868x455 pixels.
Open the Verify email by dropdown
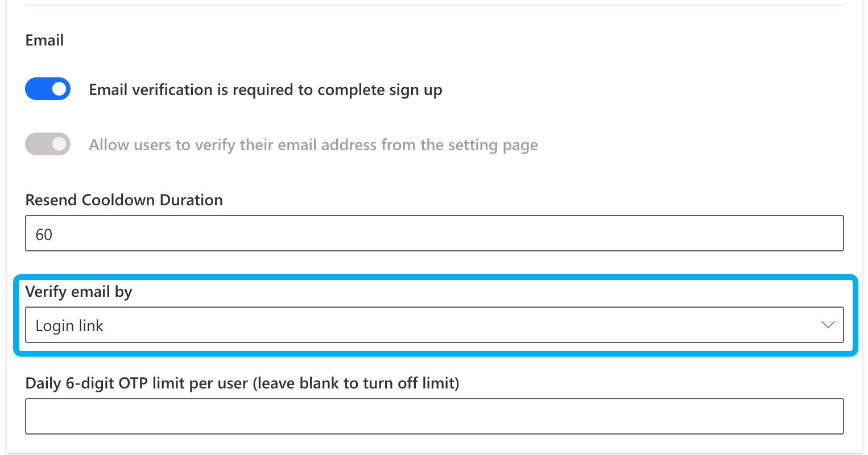(434, 325)
